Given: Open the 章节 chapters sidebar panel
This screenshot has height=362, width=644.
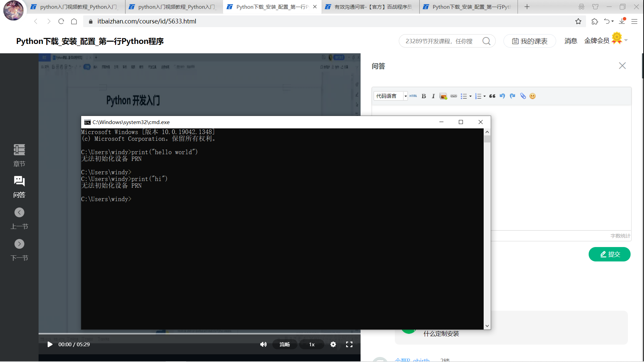Looking at the screenshot, I should (19, 156).
